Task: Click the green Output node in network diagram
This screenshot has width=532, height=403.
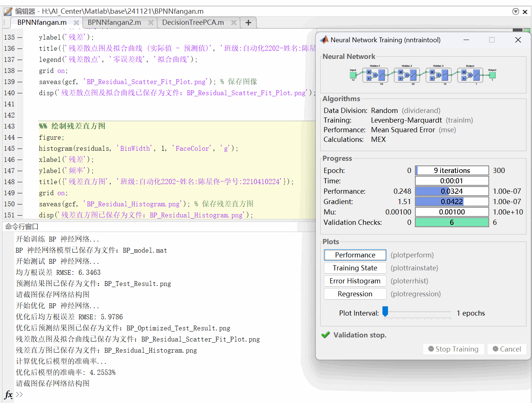Action: 492,75
